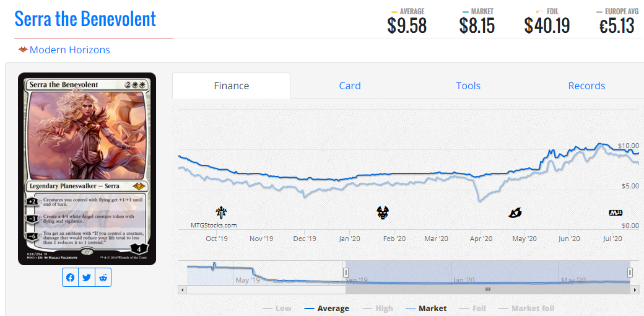Open Serra the Benevolent title link
The width and height of the screenshot is (644, 316).
(85, 19)
